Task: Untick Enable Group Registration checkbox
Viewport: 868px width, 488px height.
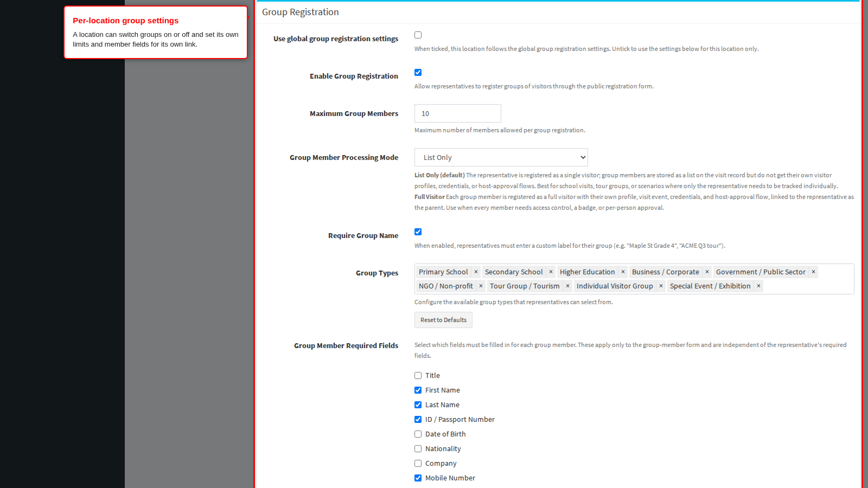Action: (418, 73)
